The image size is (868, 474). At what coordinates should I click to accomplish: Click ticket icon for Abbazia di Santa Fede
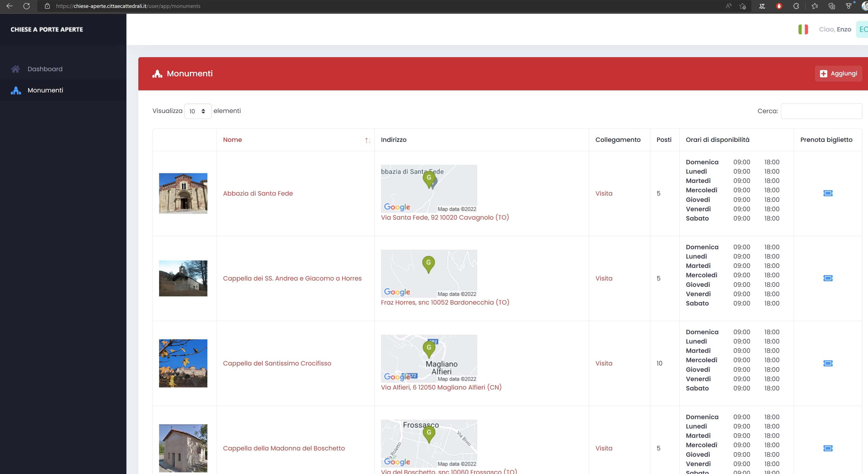828,193
